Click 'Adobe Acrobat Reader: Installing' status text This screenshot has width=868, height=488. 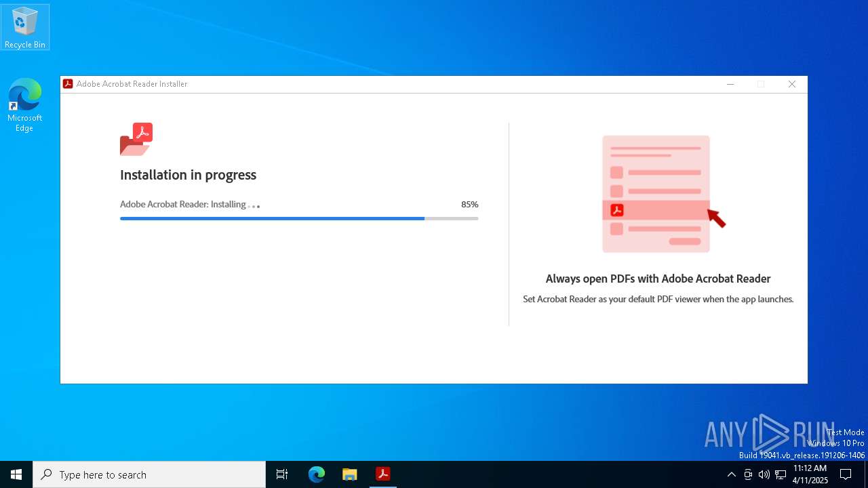pyautogui.click(x=183, y=204)
